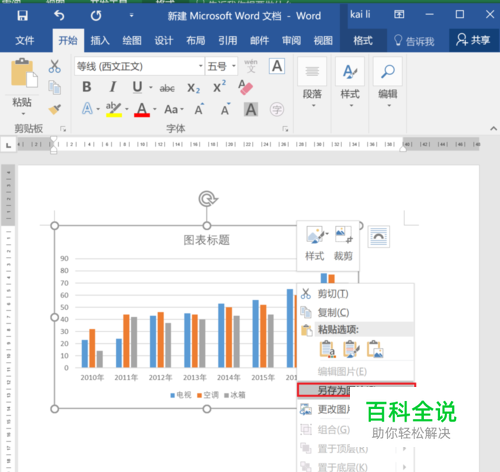The height and width of the screenshot is (472, 500).
Task: Switch to the 插入 ribbon tab
Action: coord(100,41)
